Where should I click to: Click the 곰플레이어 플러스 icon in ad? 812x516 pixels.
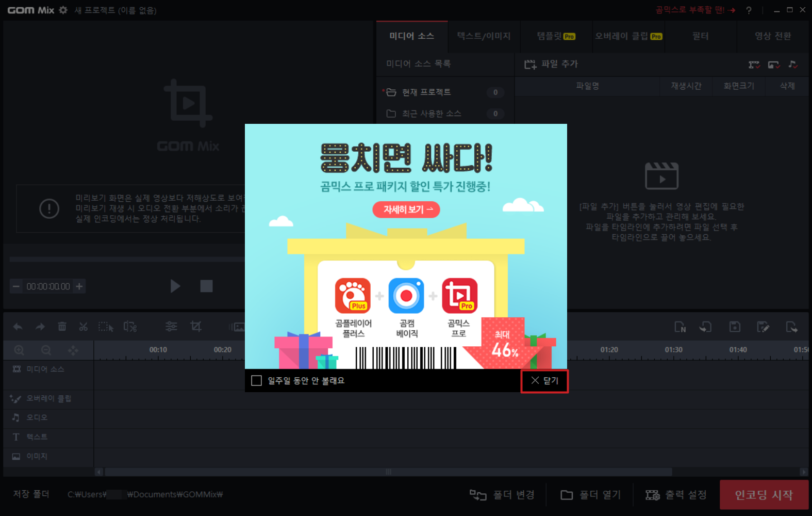(x=353, y=296)
